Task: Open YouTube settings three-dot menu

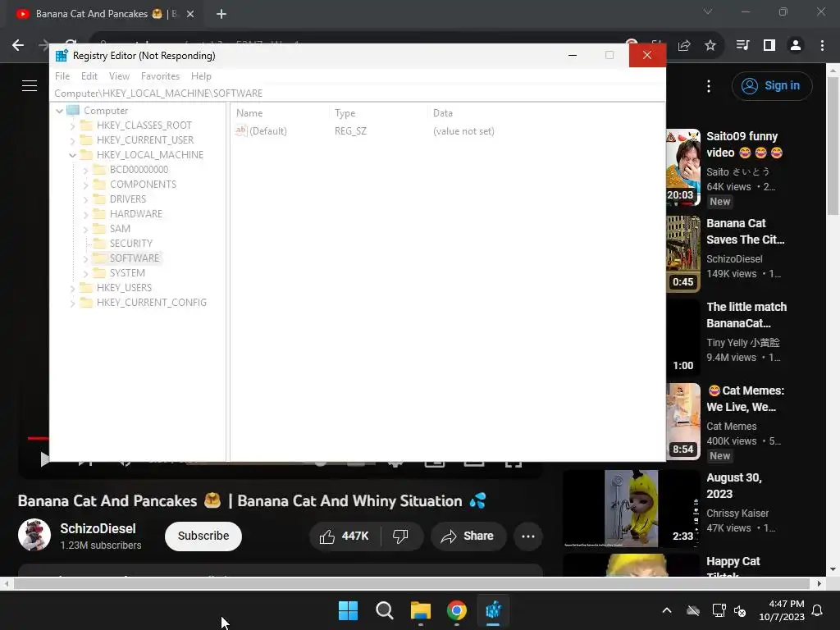Action: 709,85
